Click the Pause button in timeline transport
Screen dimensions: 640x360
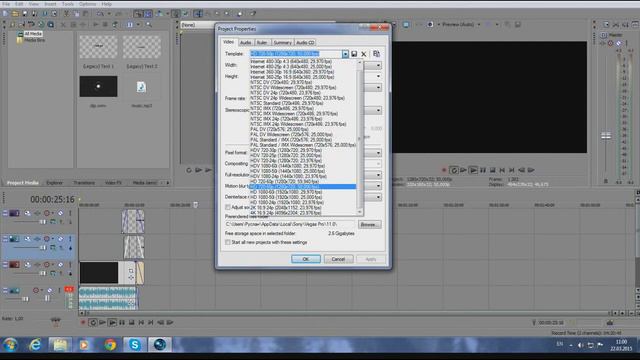pyautogui.click(x=122, y=322)
